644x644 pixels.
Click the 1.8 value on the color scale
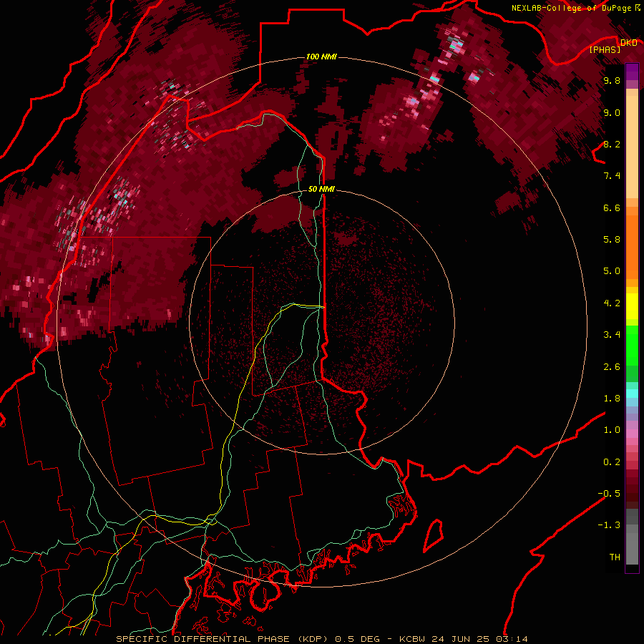[612, 399]
